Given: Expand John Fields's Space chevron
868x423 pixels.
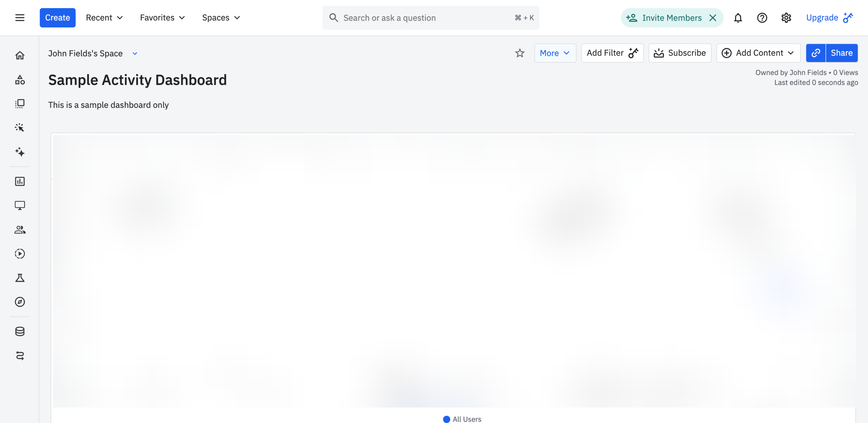Looking at the screenshot, I should click(x=135, y=54).
